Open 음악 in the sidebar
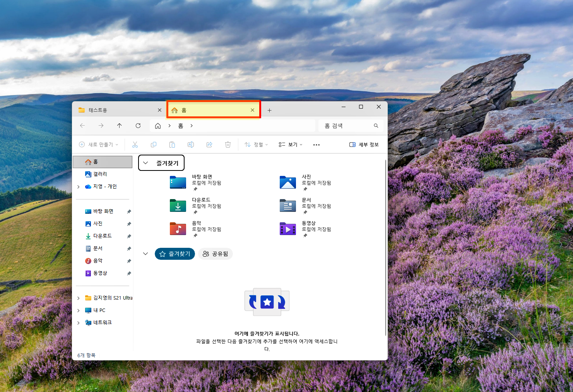573x392 pixels. pos(94,261)
